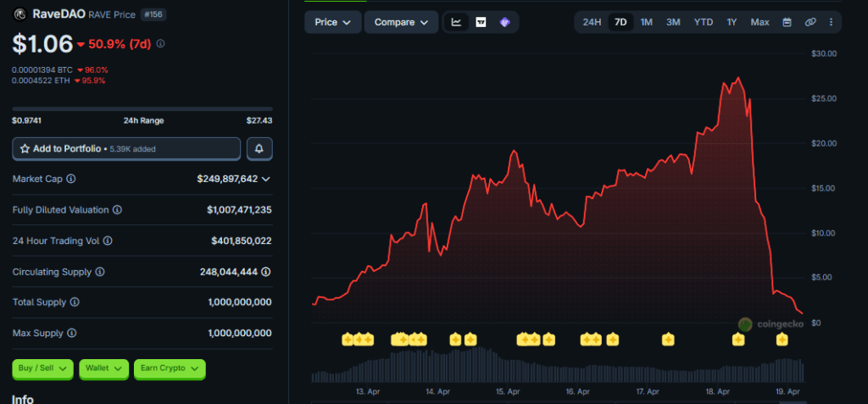
Task: Open the Buy / Sell dropdown
Action: (42, 368)
